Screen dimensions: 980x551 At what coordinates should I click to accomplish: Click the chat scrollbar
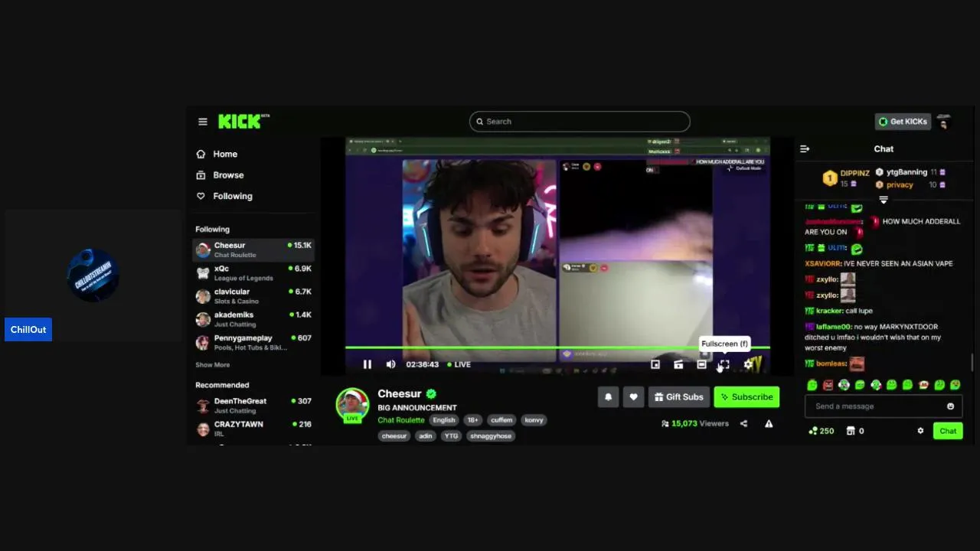coord(973,363)
